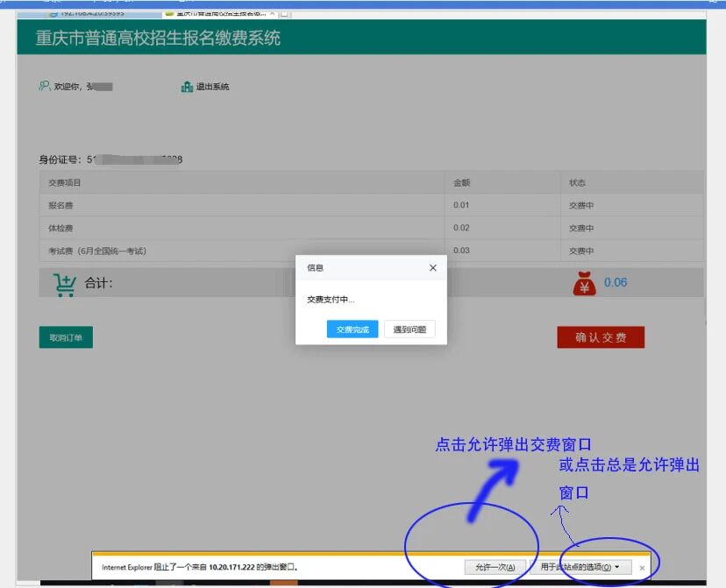
Task: Close the 重庆市普通高校 browser tab
Action: [273, 14]
